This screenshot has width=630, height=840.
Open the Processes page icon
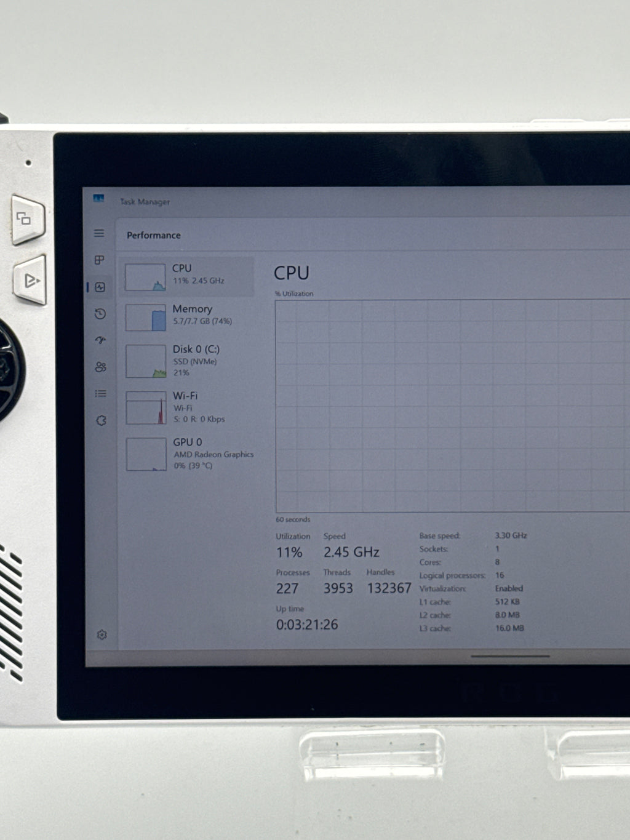pyautogui.click(x=99, y=260)
